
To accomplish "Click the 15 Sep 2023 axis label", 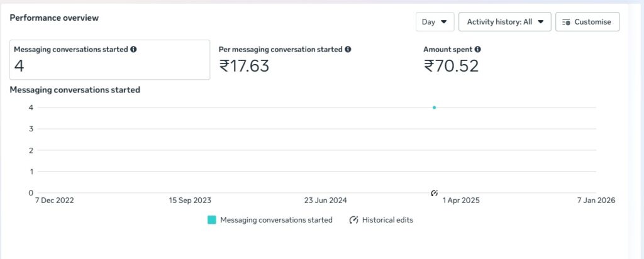I will [x=190, y=201].
